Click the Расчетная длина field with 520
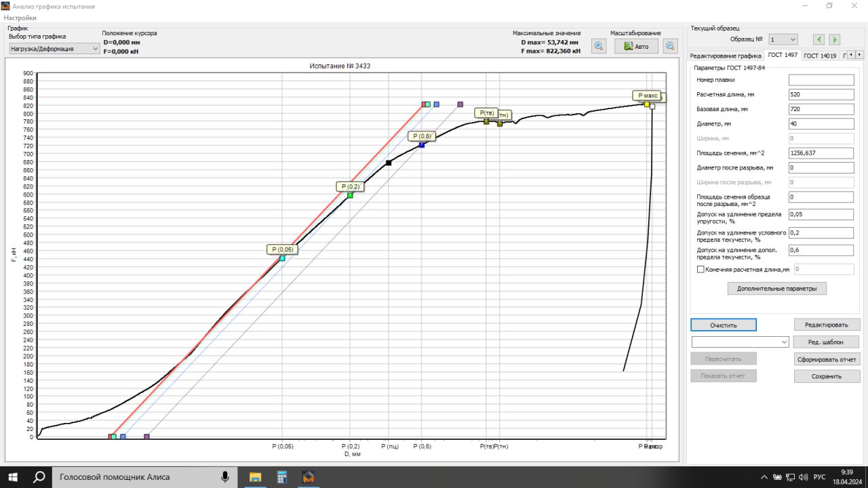This screenshot has width=868, height=488. point(821,94)
